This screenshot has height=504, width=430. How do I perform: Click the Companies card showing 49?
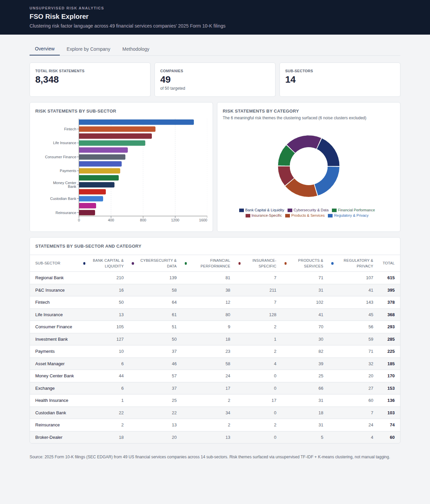click(x=215, y=80)
